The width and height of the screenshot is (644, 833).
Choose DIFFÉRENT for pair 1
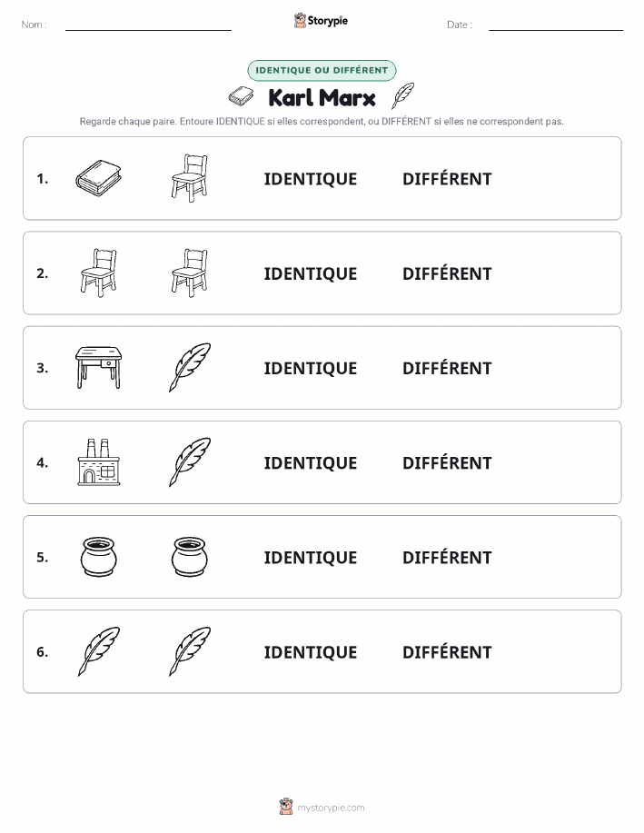coord(447,179)
